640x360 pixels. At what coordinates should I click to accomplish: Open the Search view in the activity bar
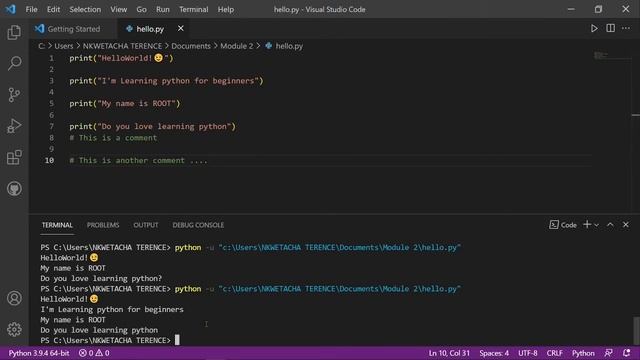coord(14,63)
